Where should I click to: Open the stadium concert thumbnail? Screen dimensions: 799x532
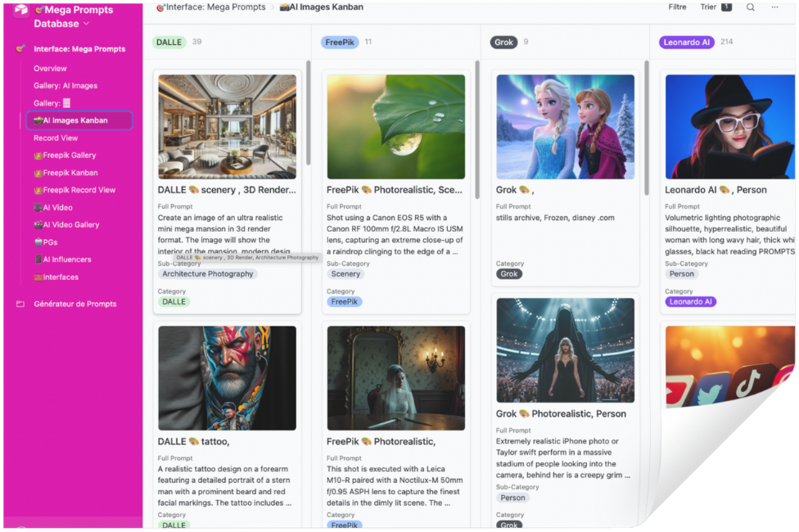565,350
